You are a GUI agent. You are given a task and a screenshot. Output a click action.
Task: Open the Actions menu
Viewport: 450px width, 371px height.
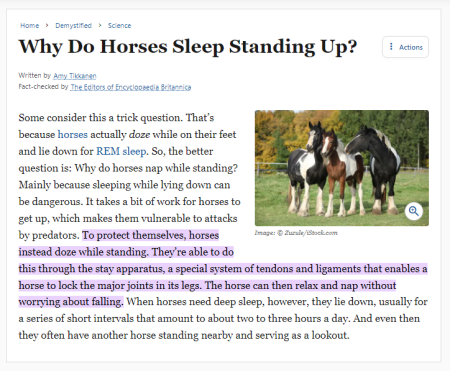(x=405, y=47)
